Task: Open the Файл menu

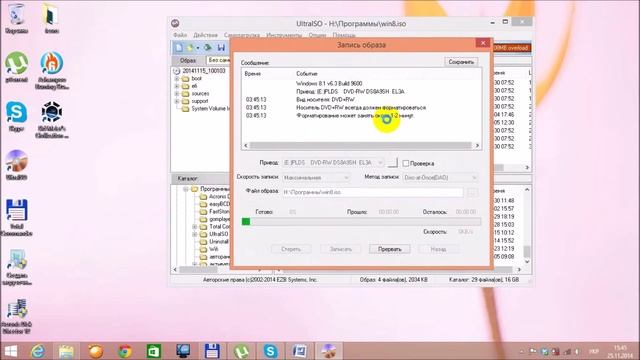Action: pos(180,35)
